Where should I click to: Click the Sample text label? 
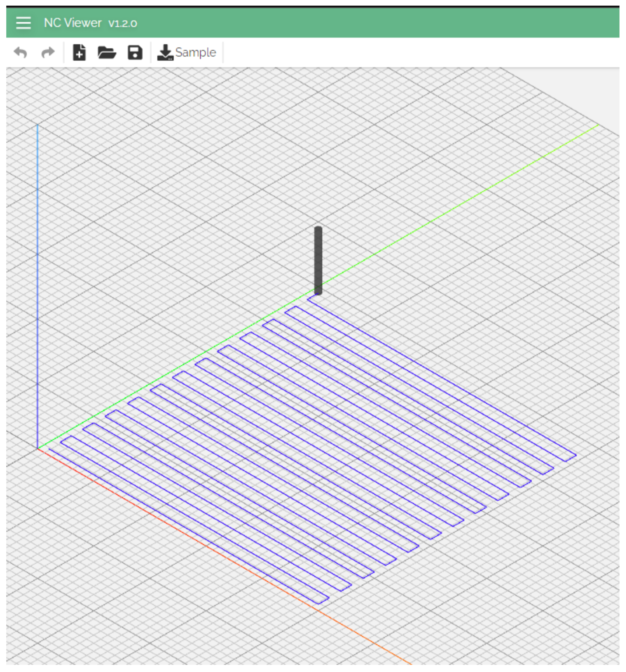(x=196, y=52)
